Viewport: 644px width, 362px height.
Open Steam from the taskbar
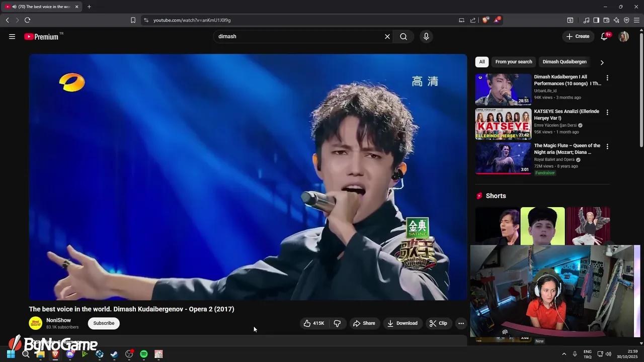[x=114, y=354]
